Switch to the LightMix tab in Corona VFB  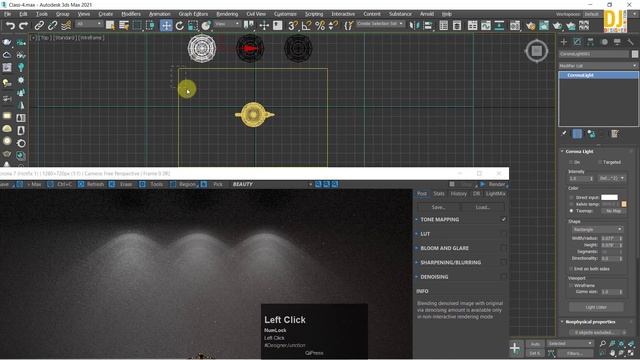496,194
